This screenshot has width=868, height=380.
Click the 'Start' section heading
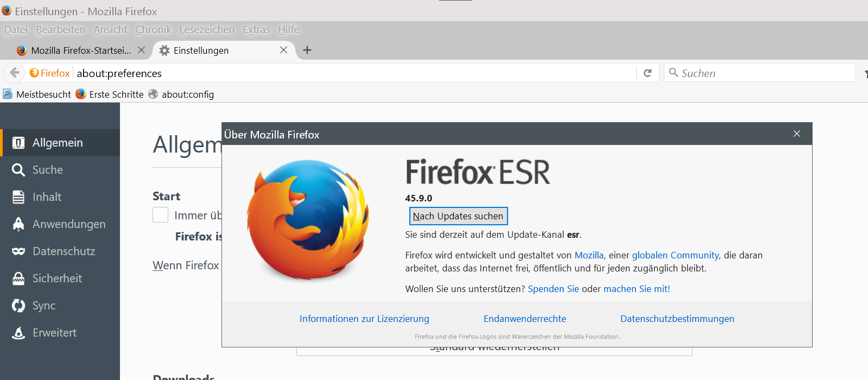166,197
